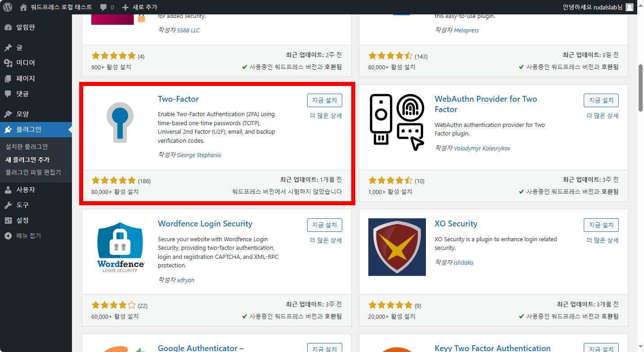Viewport: 644px width, 352px height.
Task: Click the "20,000+ 활성 설치" text
Action: click(x=392, y=316)
